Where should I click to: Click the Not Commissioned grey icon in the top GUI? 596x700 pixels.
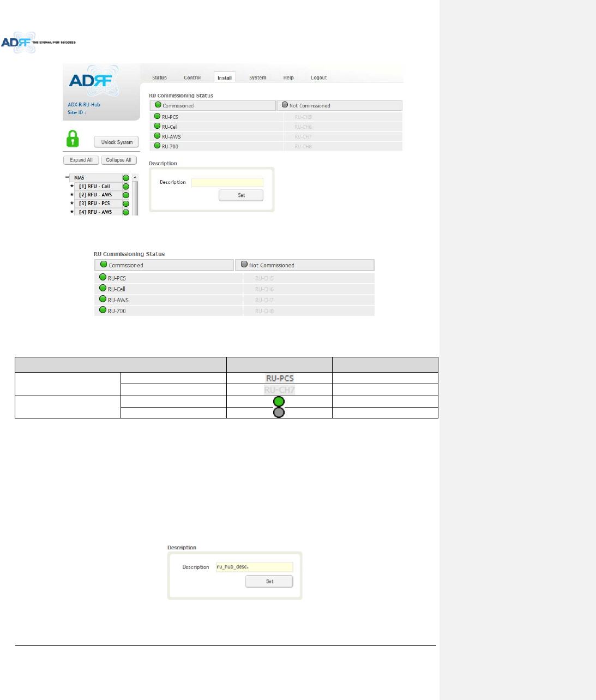pyautogui.click(x=285, y=105)
